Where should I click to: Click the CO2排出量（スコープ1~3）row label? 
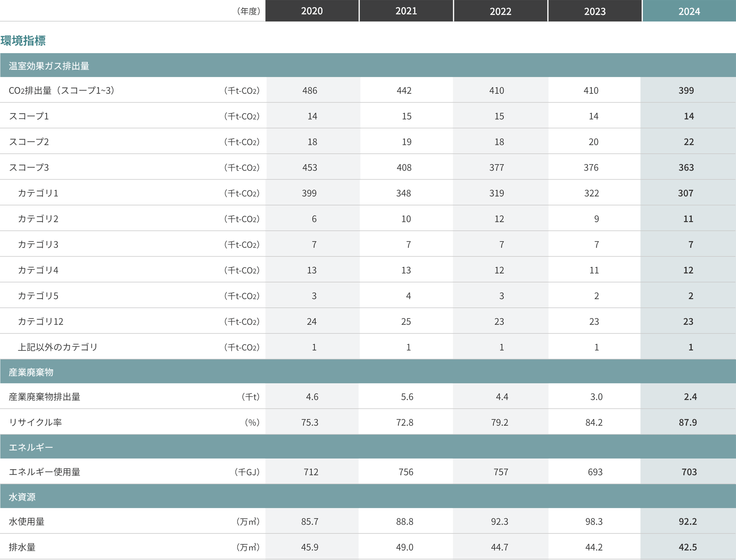pyautogui.click(x=61, y=90)
